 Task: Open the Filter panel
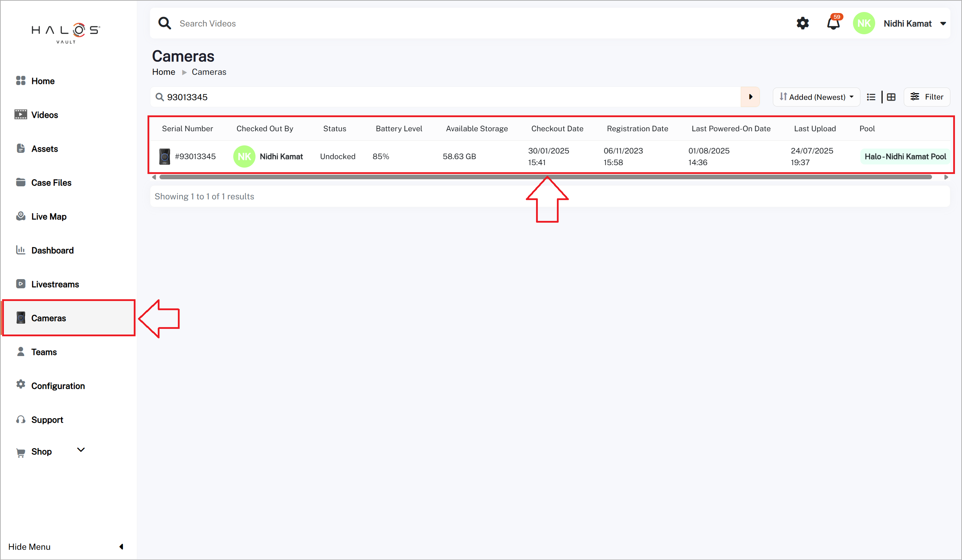(927, 97)
